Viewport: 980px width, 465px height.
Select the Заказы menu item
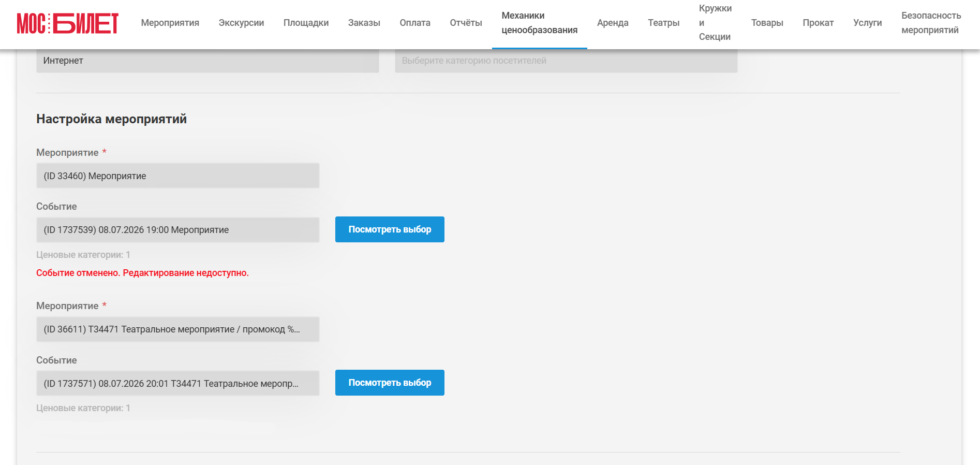(364, 23)
